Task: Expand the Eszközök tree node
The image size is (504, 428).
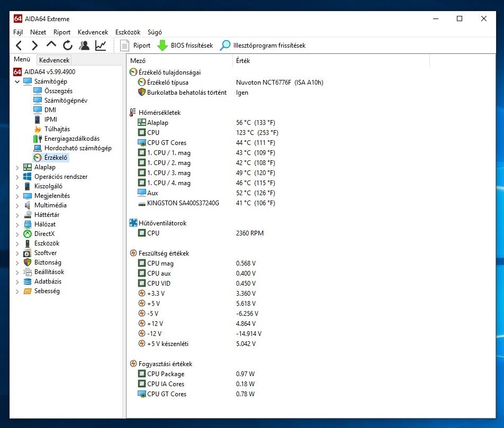Action: tap(17, 243)
